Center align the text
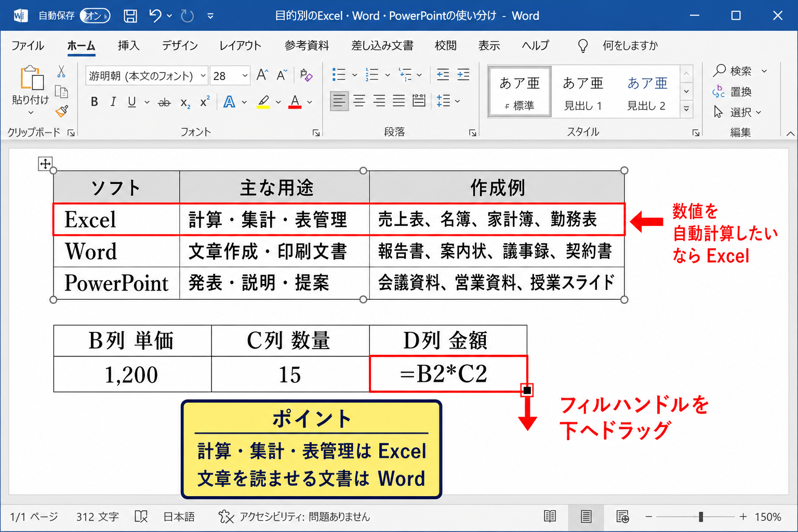Viewport: 798px width, 532px height. [359, 101]
